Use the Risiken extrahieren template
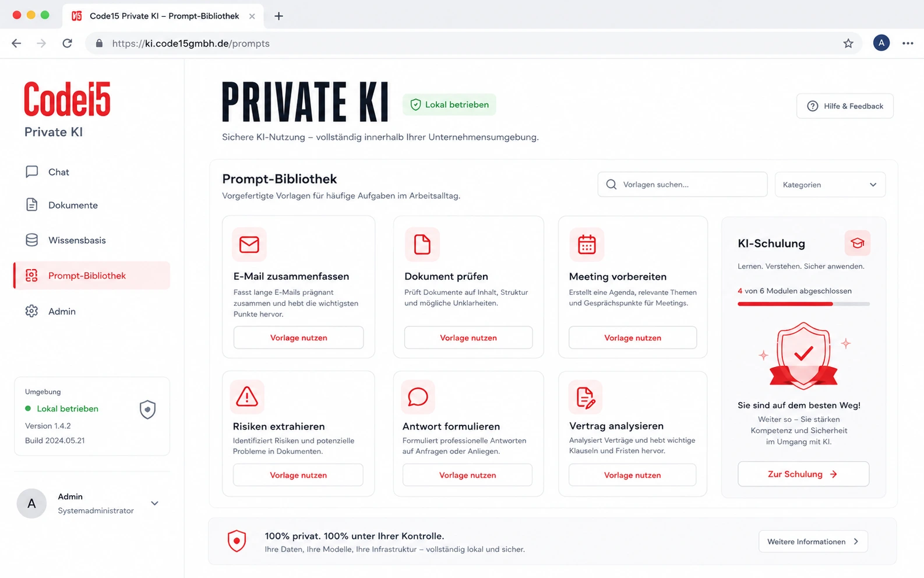 [298, 475]
